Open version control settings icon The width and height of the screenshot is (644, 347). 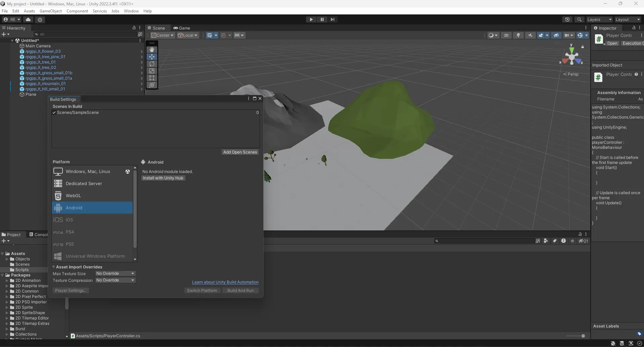[40, 19]
